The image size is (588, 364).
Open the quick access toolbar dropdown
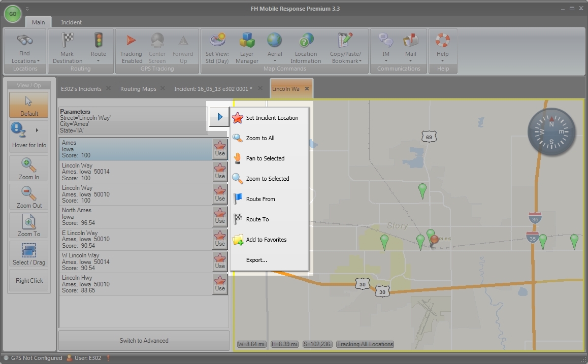point(27,9)
